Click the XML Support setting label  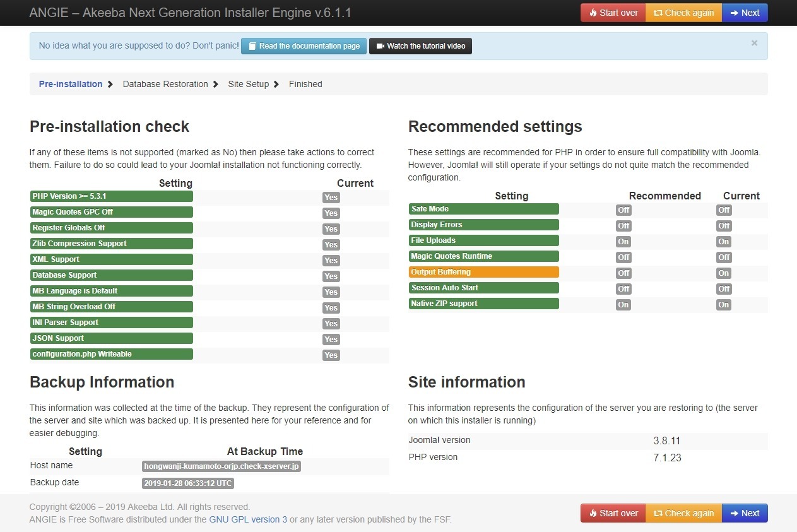(112, 259)
